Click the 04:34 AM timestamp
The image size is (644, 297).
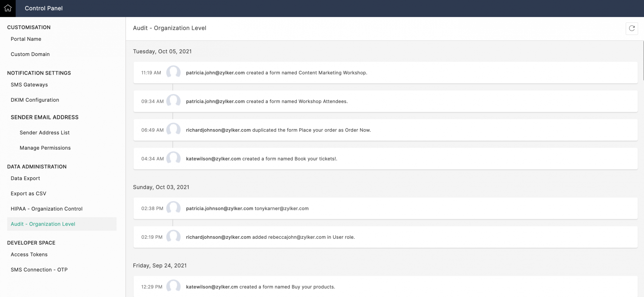[x=152, y=159]
